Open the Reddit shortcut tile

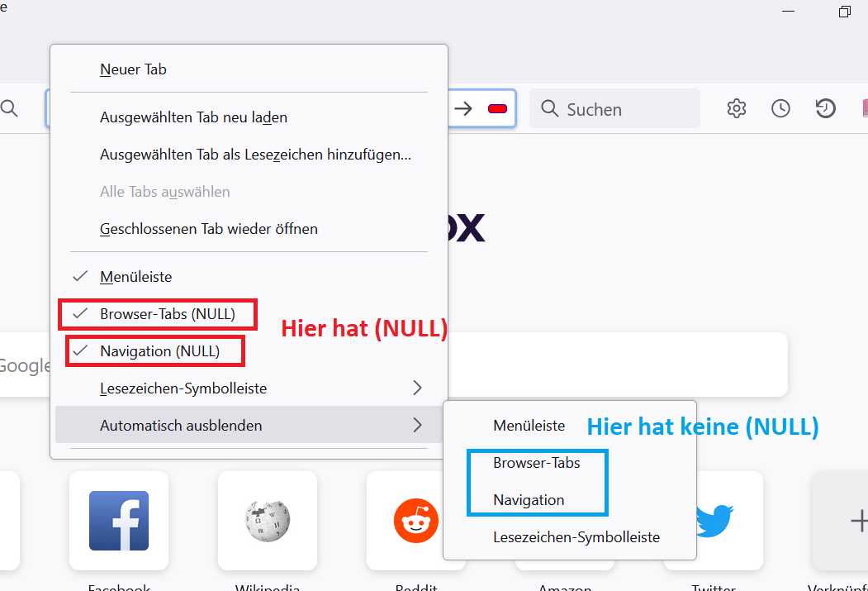[x=416, y=521]
